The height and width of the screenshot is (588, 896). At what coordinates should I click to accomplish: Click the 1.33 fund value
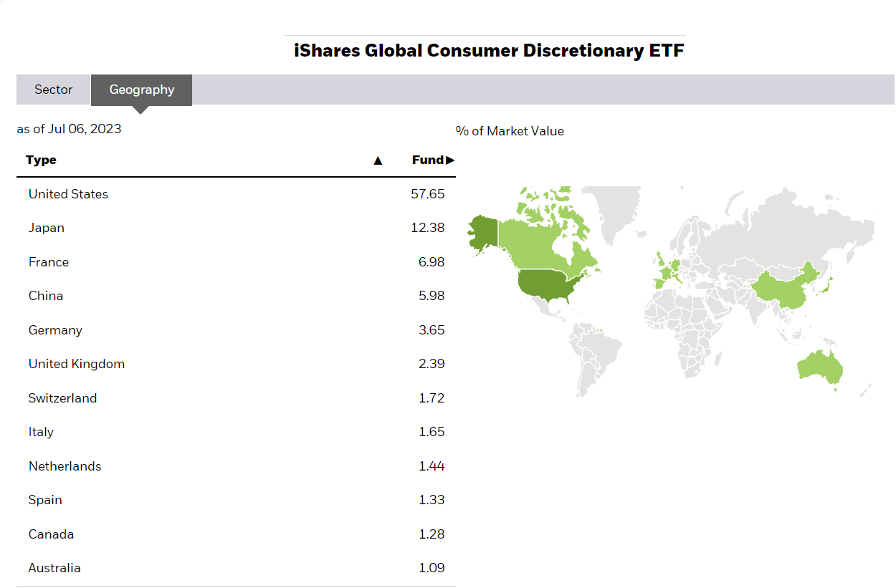(432, 500)
